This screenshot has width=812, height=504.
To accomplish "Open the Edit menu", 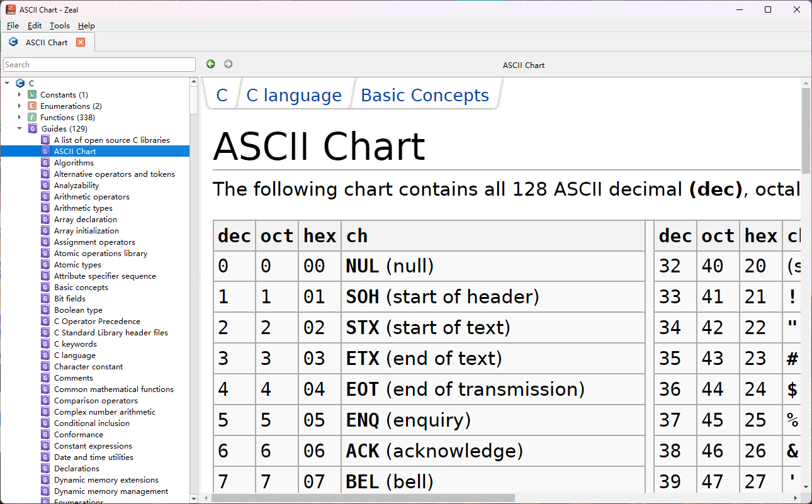I will click(x=35, y=26).
